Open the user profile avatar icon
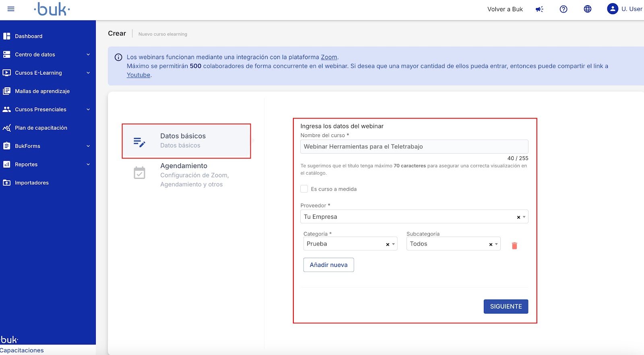The width and height of the screenshot is (644, 355). [612, 9]
